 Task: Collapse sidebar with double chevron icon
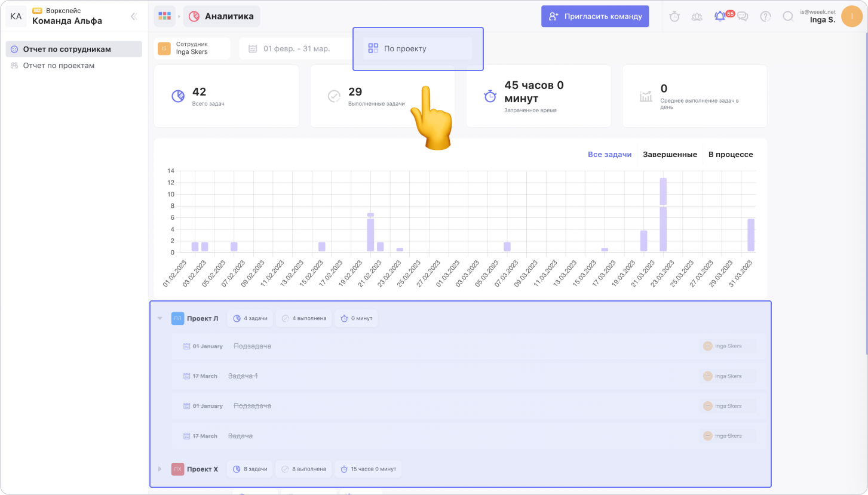134,17
